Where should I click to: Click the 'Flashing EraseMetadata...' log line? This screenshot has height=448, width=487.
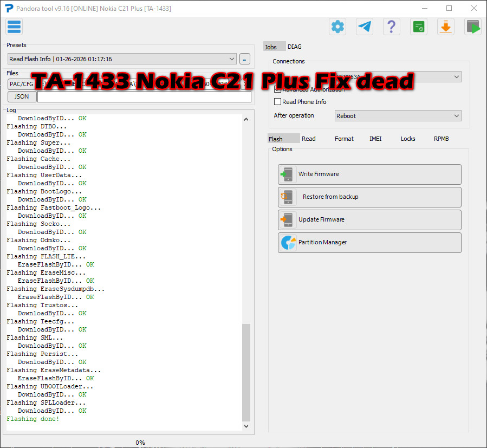click(x=54, y=370)
